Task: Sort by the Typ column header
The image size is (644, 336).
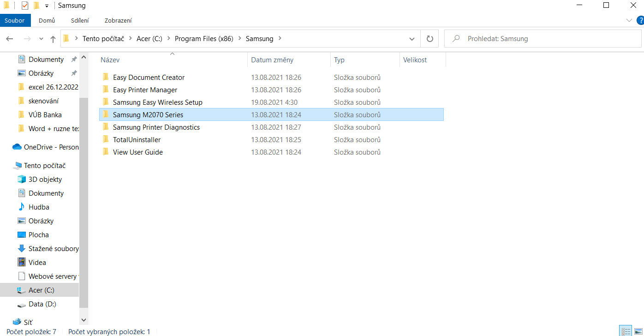Action: pos(365,60)
